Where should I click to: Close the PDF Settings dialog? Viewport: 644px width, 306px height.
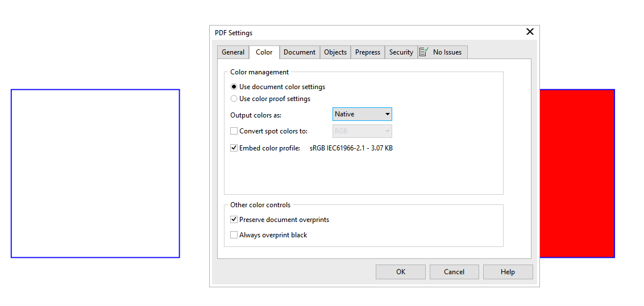point(530,32)
